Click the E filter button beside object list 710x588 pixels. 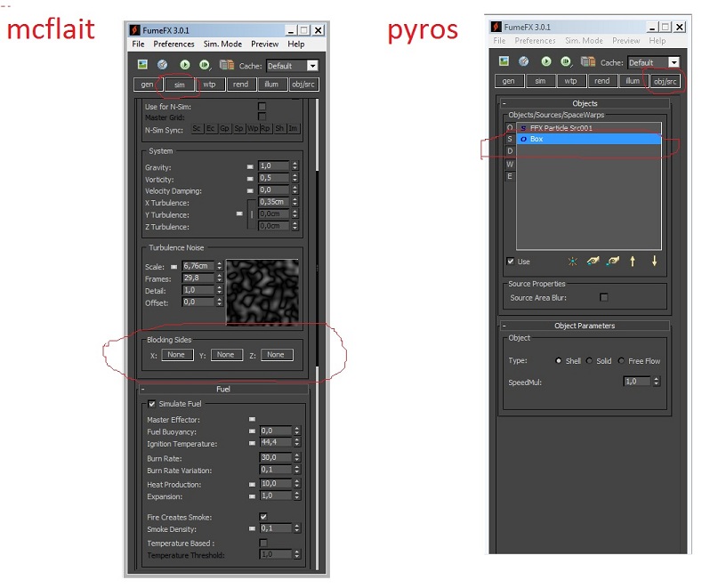[510, 176]
